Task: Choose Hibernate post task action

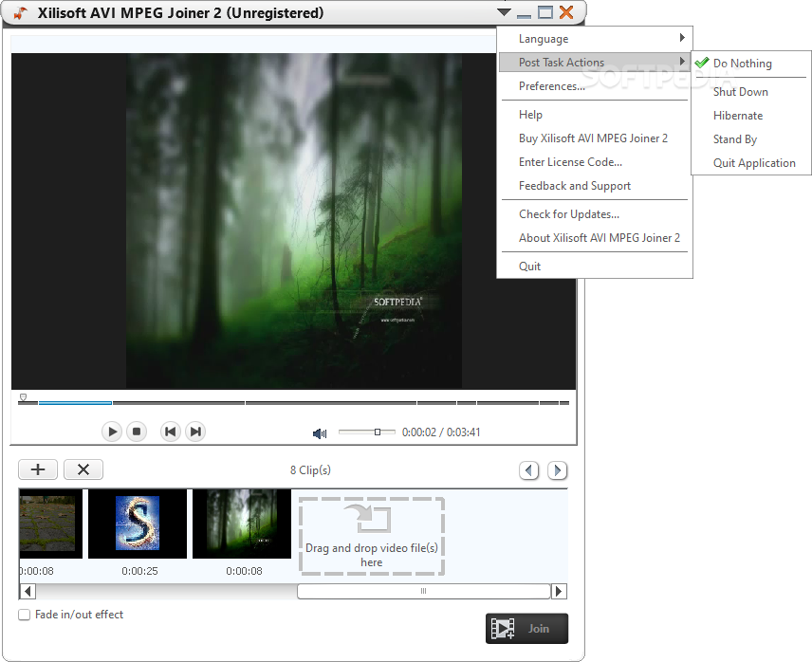Action: [751, 116]
